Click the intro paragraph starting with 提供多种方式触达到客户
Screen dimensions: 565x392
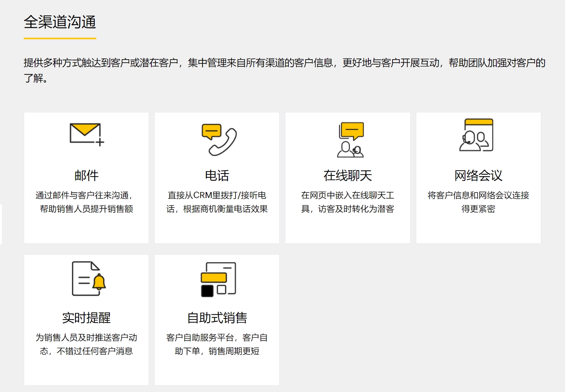(285, 70)
